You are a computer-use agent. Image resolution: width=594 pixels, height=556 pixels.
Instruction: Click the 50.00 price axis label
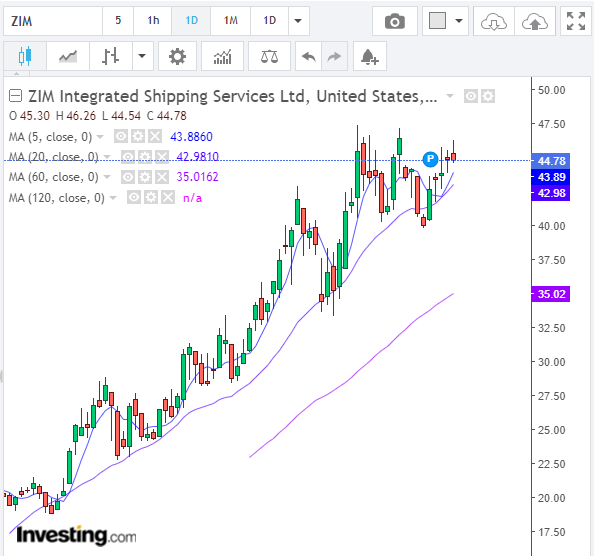(552, 90)
